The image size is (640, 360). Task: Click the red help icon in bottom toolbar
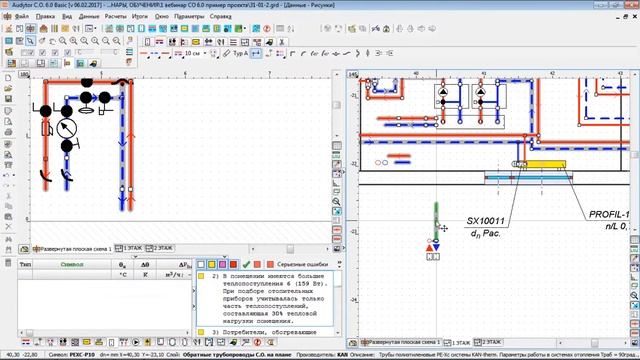click(x=257, y=342)
